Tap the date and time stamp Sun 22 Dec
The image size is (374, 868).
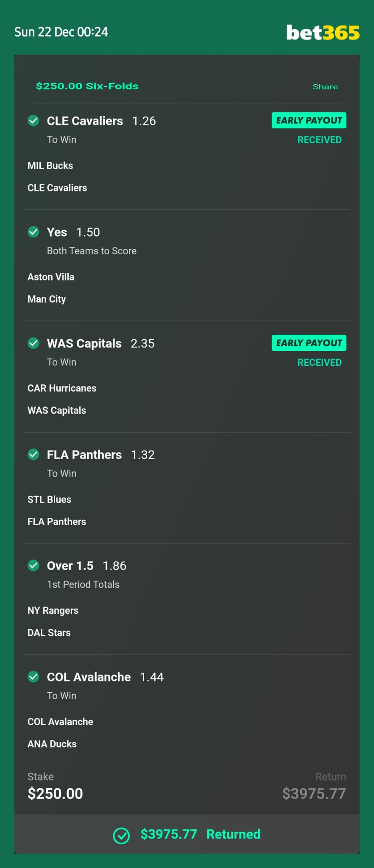tap(61, 32)
